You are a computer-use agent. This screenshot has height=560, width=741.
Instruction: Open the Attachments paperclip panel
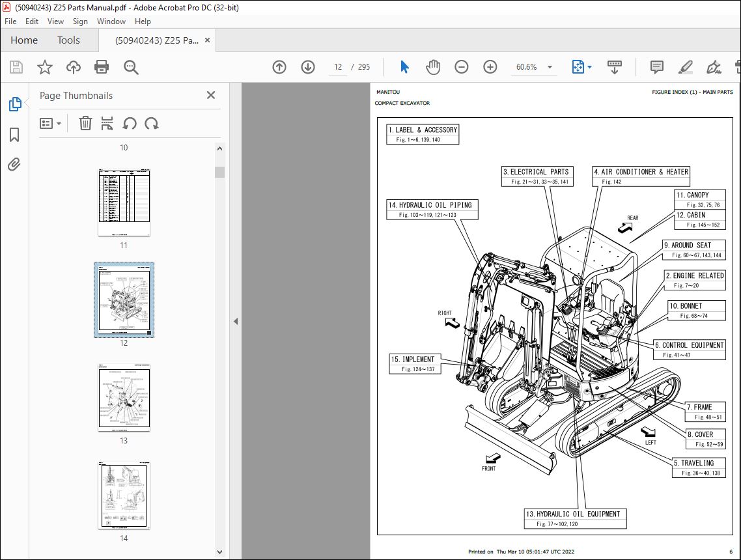click(14, 165)
